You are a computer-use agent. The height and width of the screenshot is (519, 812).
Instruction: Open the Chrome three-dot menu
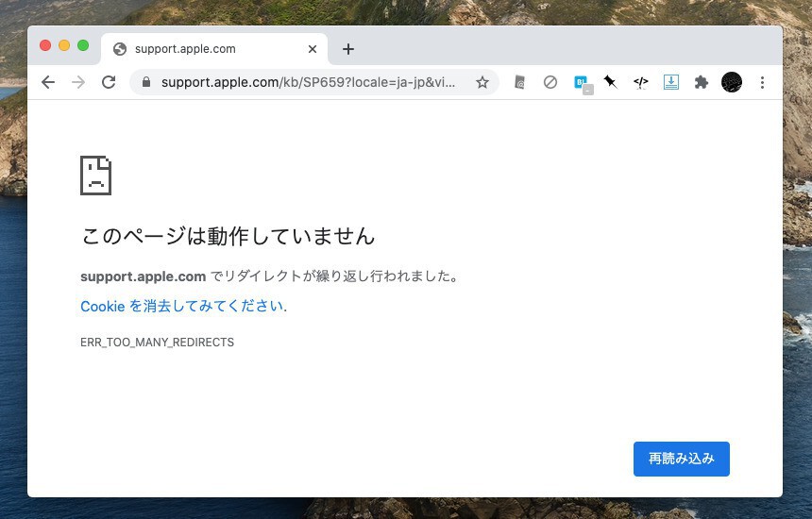click(x=762, y=82)
